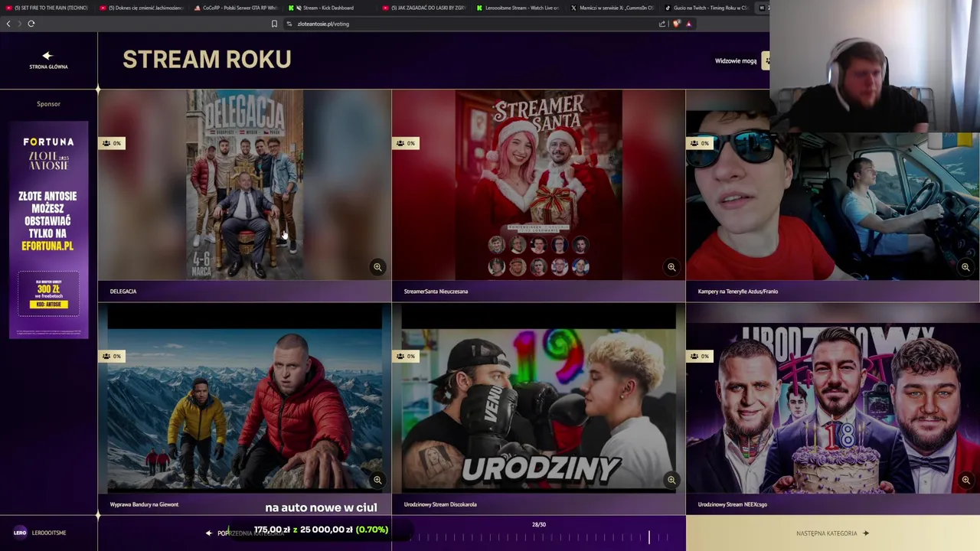The width and height of the screenshot is (980, 551).
Task: Zoom into the DELEGACJA poster with magnifier
Action: [x=377, y=267]
